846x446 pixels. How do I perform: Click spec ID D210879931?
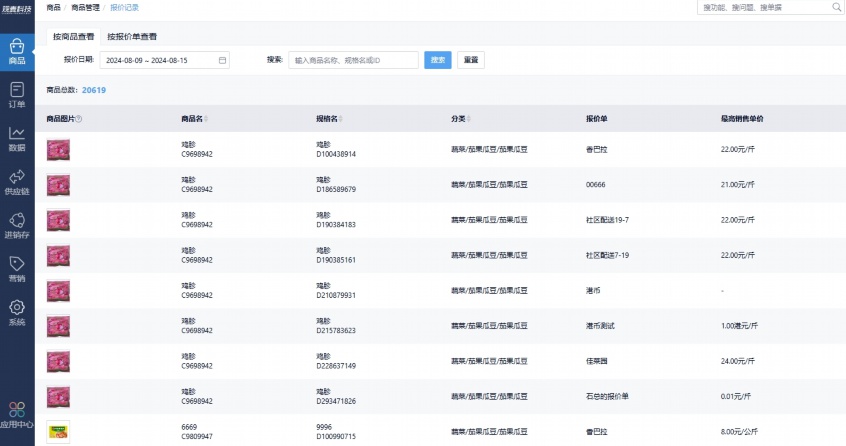coord(336,296)
